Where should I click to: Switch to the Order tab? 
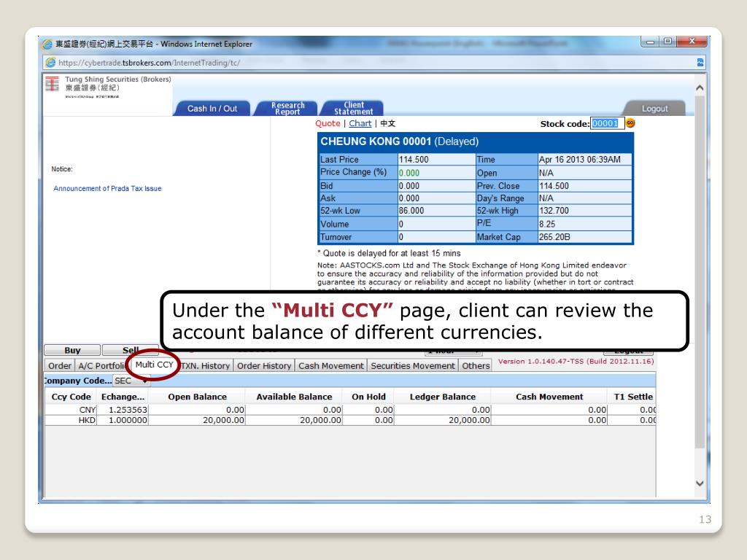click(x=60, y=366)
